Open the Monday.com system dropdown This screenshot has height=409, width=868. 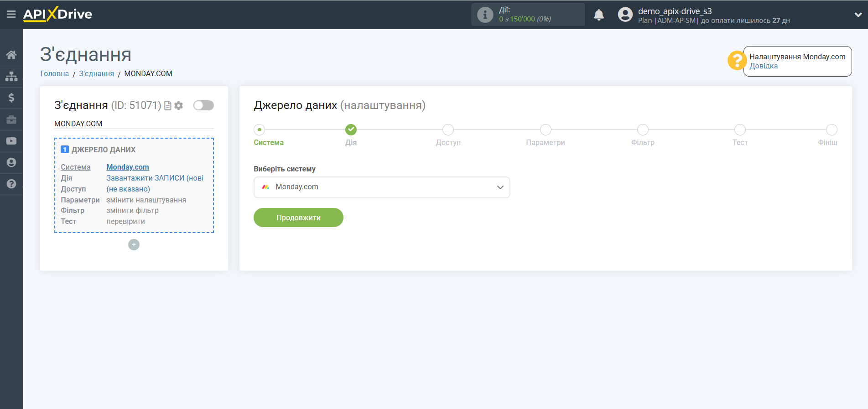tap(382, 187)
